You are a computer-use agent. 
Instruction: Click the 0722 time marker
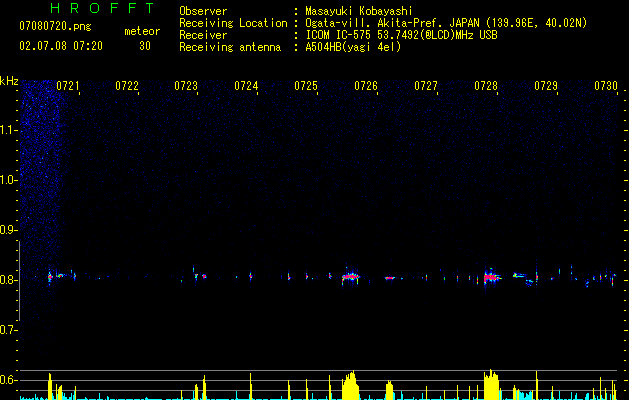click(127, 86)
